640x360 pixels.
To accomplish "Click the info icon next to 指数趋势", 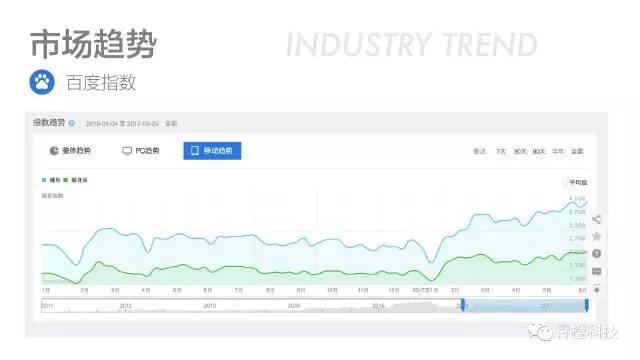I will click(72, 123).
